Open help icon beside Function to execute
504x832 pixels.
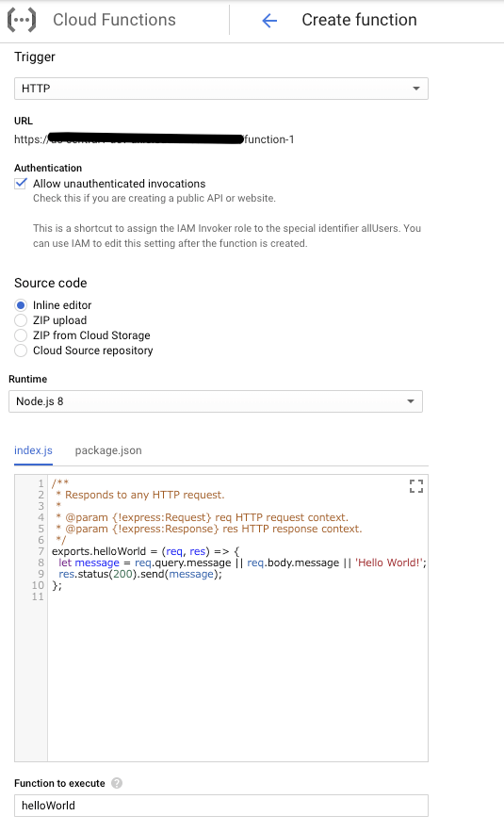pyautogui.click(x=117, y=783)
